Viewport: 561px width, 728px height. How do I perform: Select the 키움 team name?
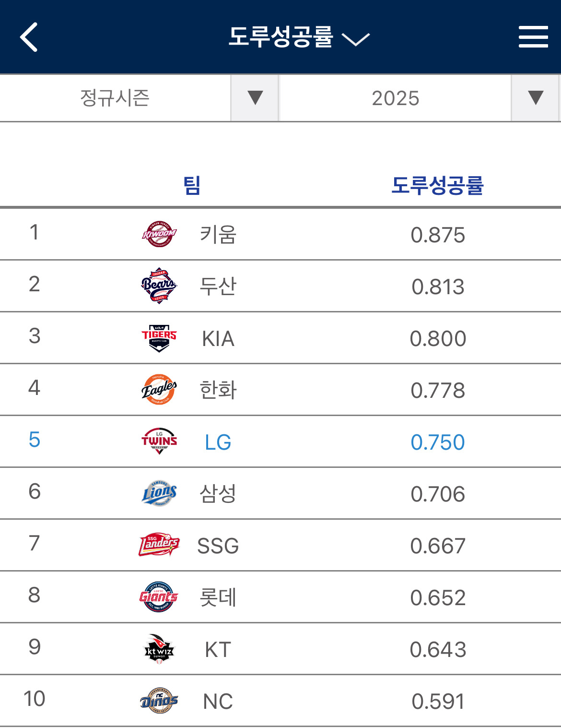click(x=218, y=235)
